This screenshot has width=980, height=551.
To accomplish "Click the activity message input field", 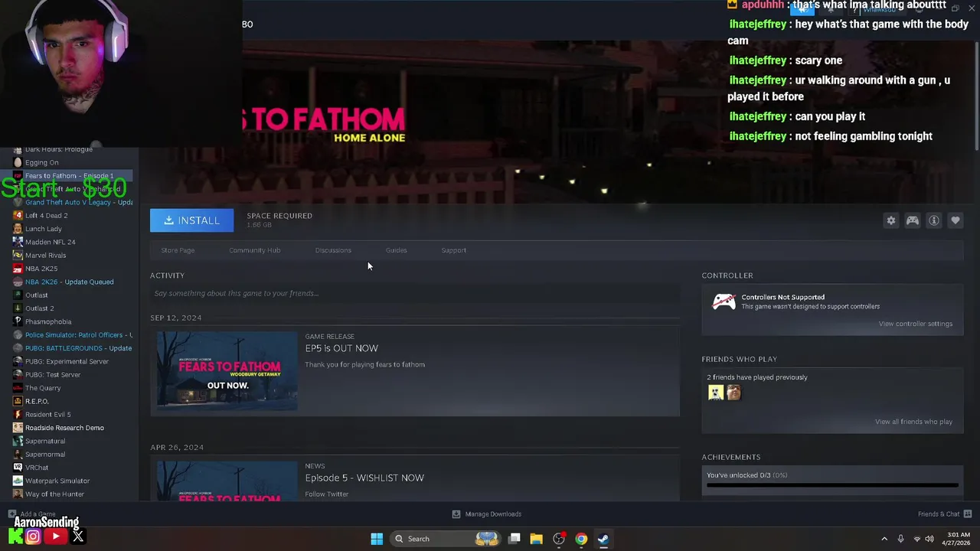I will click(415, 293).
